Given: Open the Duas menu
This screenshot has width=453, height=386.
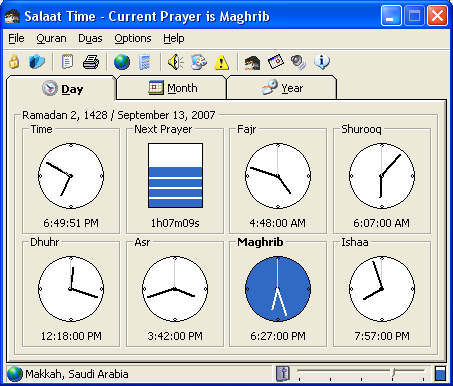Looking at the screenshot, I should point(90,39).
